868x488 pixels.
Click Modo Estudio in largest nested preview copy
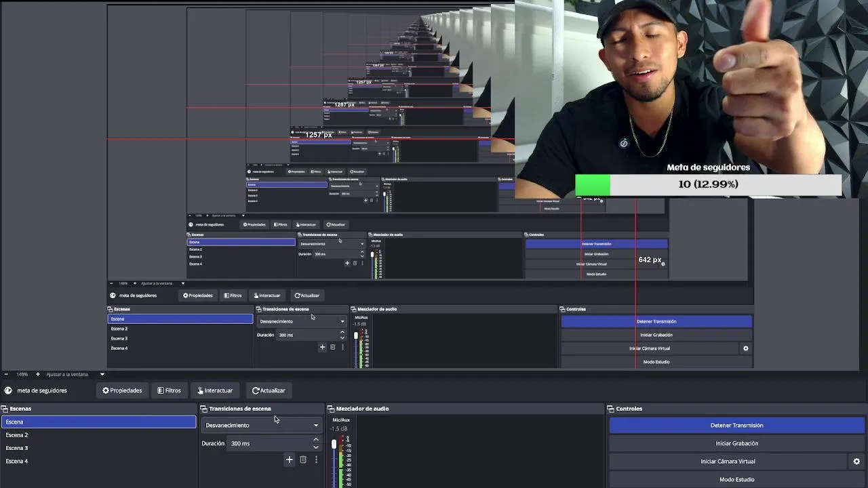[656, 362]
